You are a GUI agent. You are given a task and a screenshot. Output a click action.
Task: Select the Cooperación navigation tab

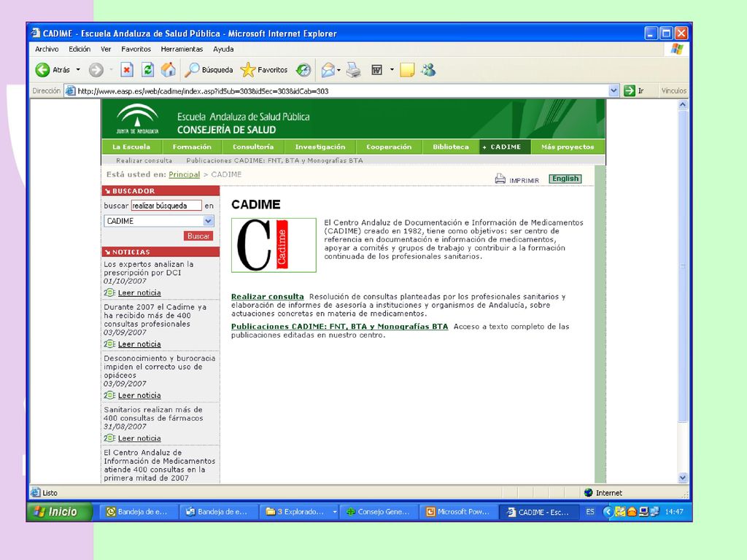click(389, 147)
